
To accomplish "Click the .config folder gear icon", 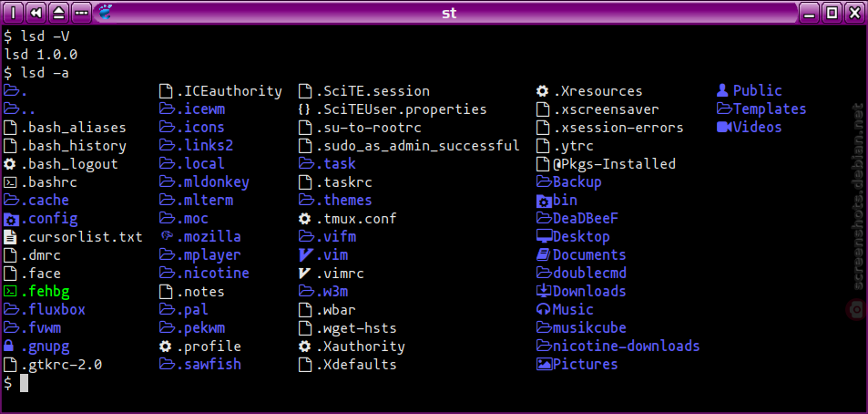I will click(11, 218).
